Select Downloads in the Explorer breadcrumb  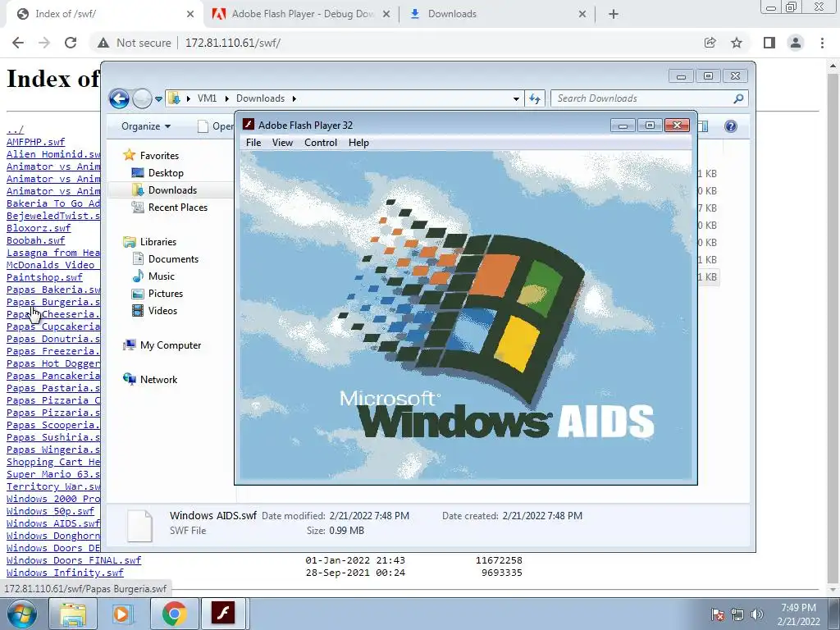pyautogui.click(x=260, y=98)
